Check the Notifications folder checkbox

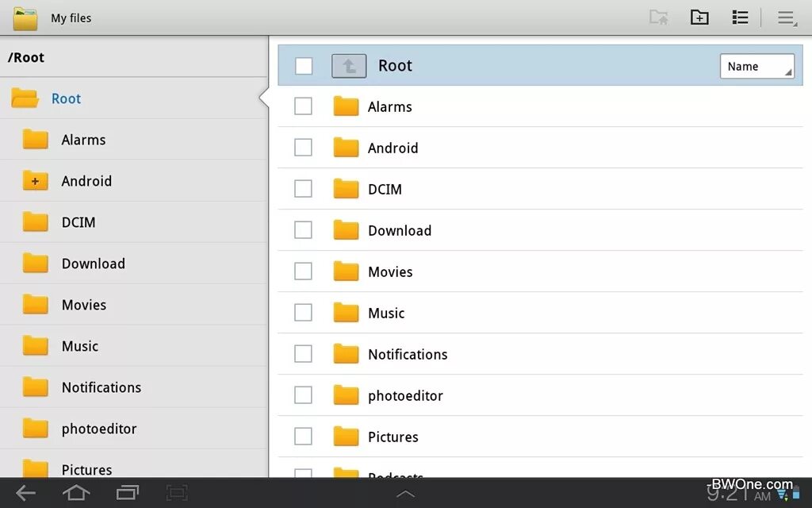click(303, 354)
